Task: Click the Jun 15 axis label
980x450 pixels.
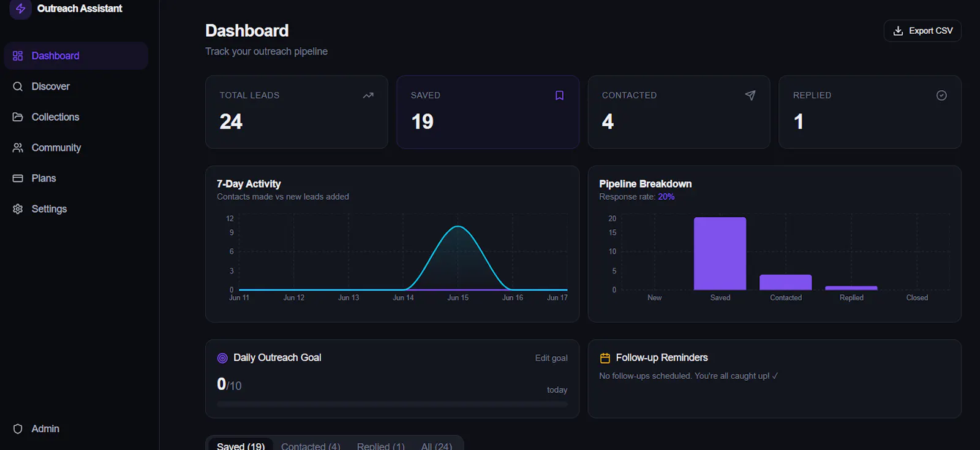Action: 458,298
